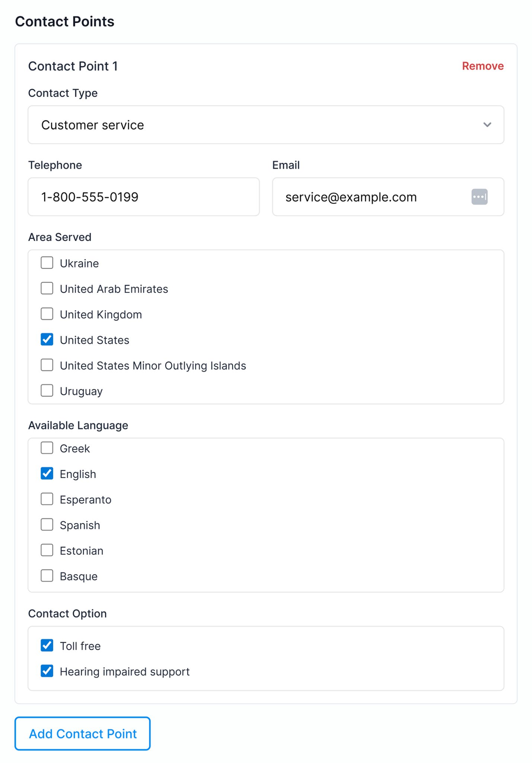Uncheck the United States checkbox
532x763 pixels.
click(x=47, y=340)
